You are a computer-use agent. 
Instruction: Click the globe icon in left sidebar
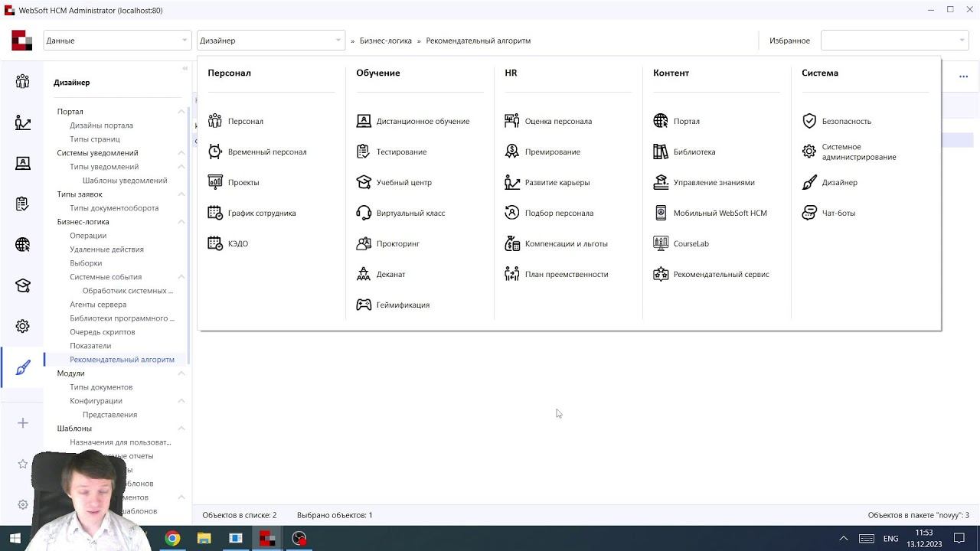tap(23, 245)
